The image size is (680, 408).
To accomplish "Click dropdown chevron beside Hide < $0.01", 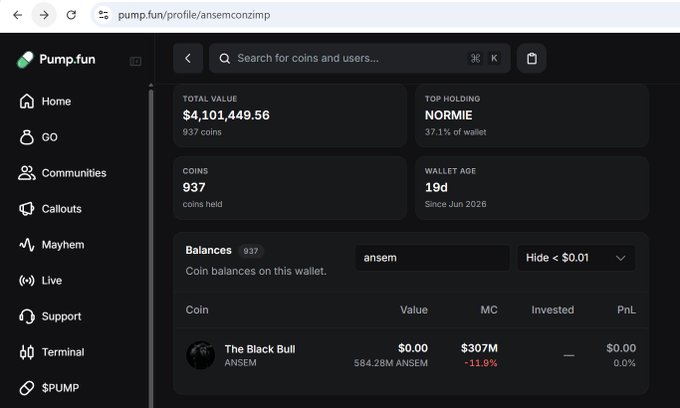I will click(x=621, y=258).
